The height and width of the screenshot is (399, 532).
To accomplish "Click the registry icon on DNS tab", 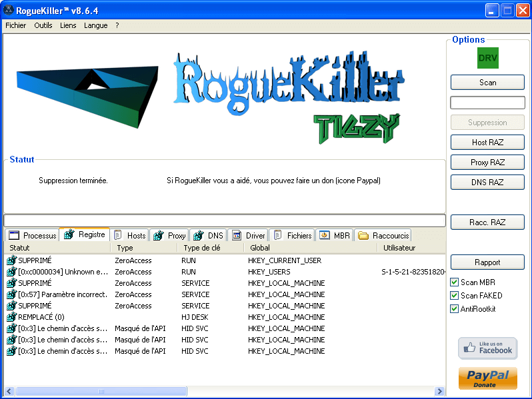I will [x=199, y=235].
